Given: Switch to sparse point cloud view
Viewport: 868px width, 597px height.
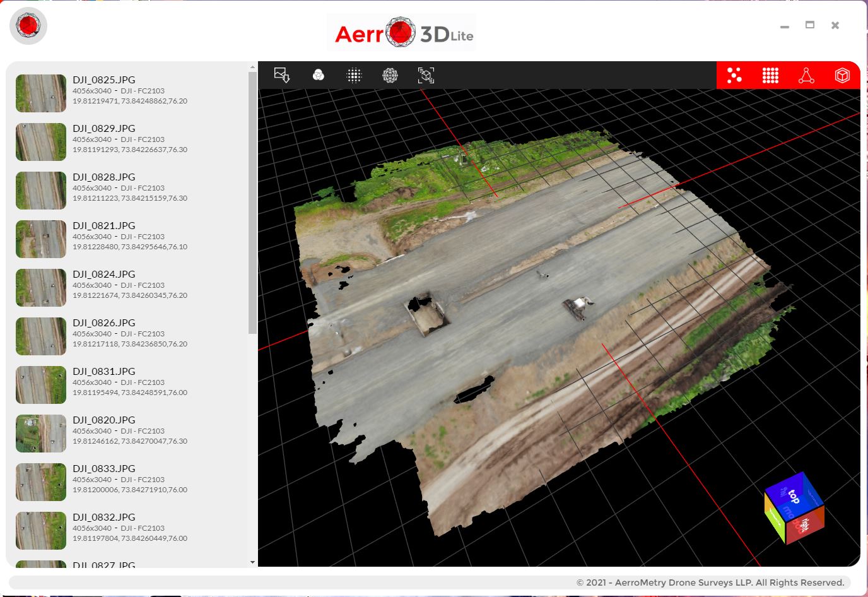Looking at the screenshot, I should 734,76.
